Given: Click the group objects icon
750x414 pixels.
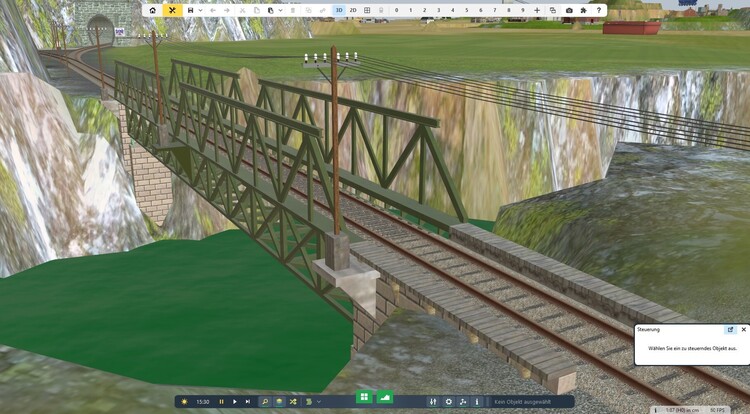Looking at the screenshot, I should tap(309, 10).
